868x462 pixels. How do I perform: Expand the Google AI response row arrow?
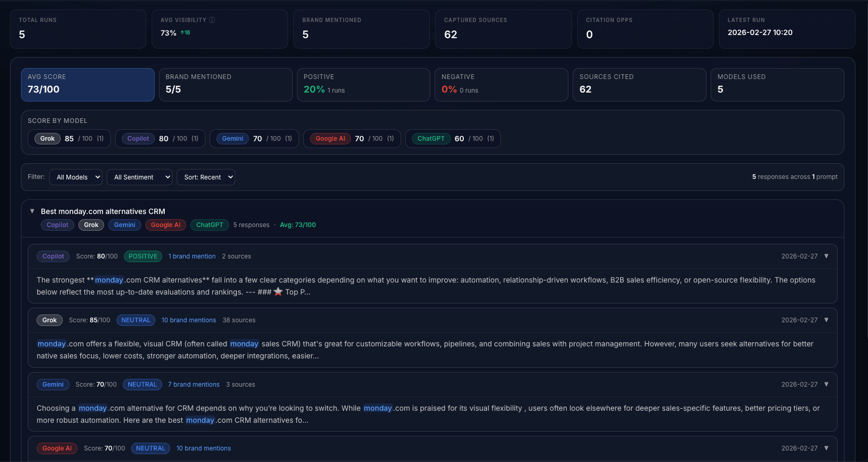(826, 448)
